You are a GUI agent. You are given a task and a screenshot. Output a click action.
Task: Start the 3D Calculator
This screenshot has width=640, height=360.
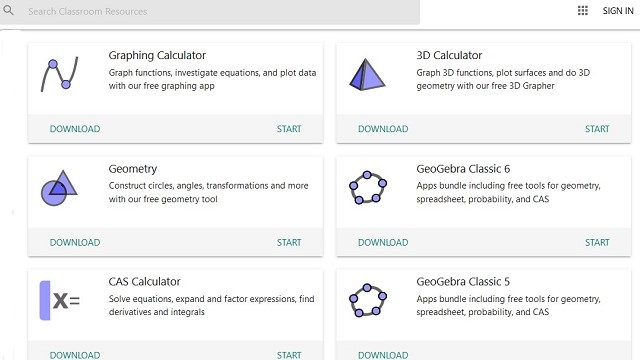[x=597, y=129]
